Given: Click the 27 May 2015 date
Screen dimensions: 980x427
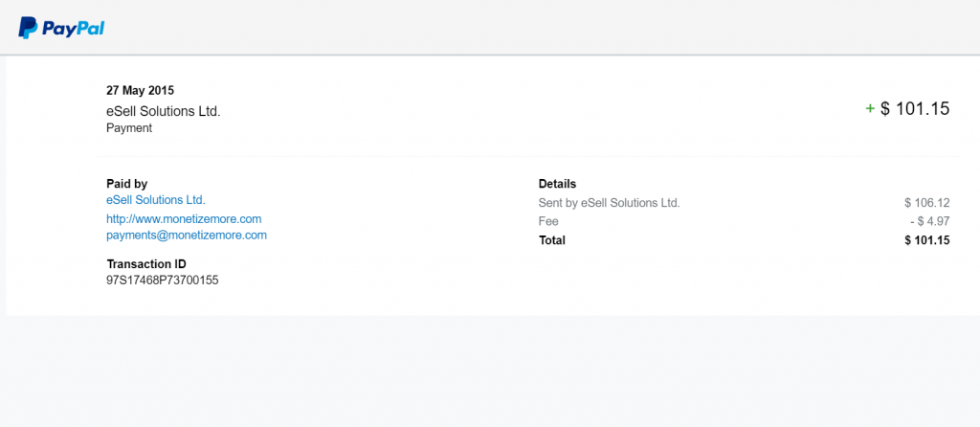Looking at the screenshot, I should click(x=140, y=91).
